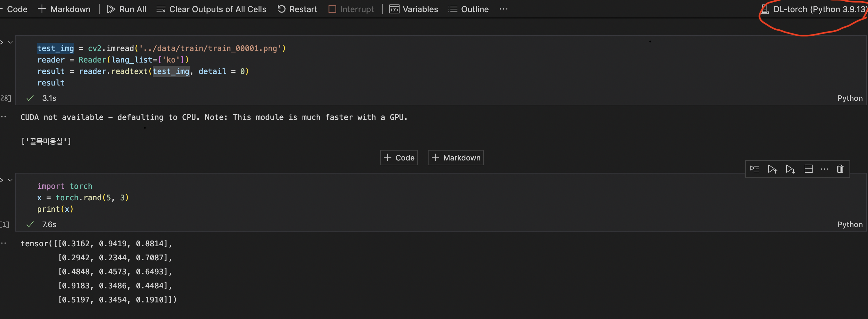This screenshot has height=319, width=868.
Task: Open the notebook toolbar overflow menu
Action: click(503, 9)
